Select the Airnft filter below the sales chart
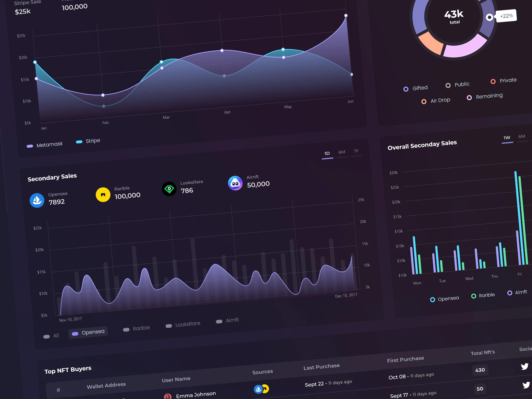The width and height of the screenshot is (532, 399). (227, 321)
